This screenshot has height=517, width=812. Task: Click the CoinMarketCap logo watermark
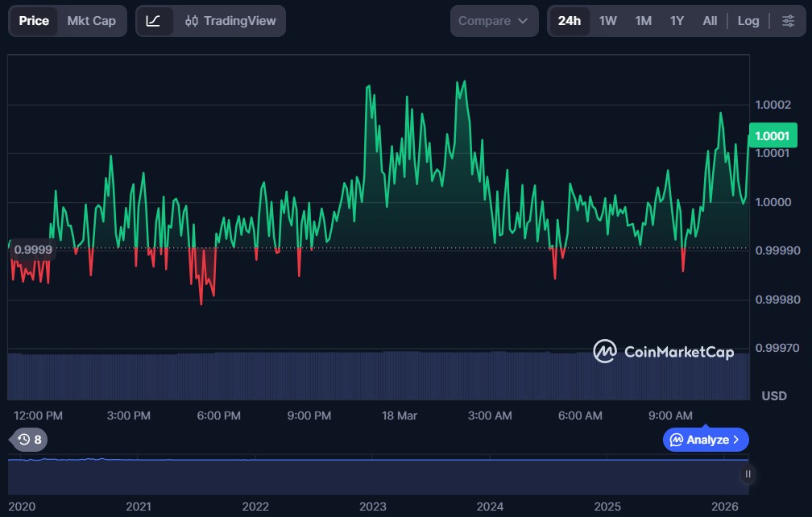pos(663,352)
